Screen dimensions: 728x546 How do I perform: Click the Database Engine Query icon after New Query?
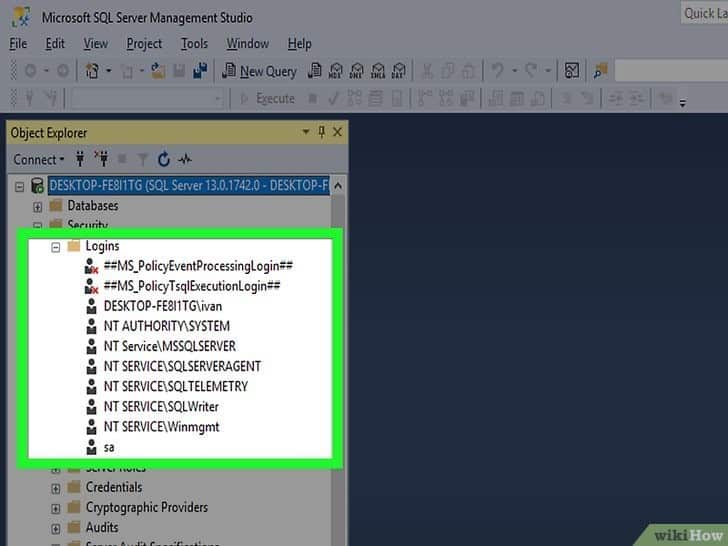pos(315,71)
